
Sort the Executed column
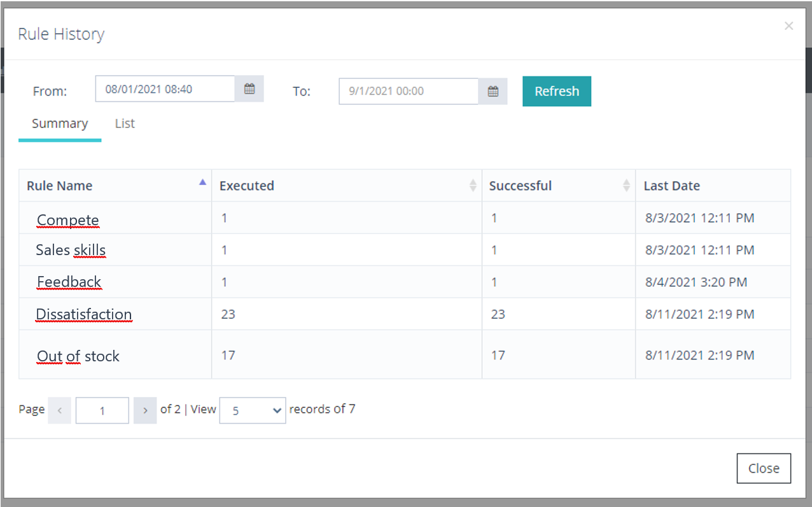coord(473,186)
